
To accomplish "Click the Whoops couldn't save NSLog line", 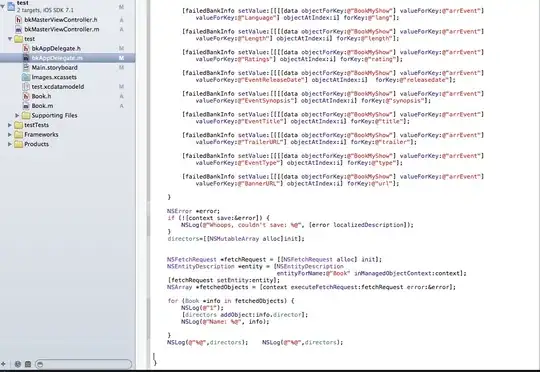I will click(x=297, y=225).
